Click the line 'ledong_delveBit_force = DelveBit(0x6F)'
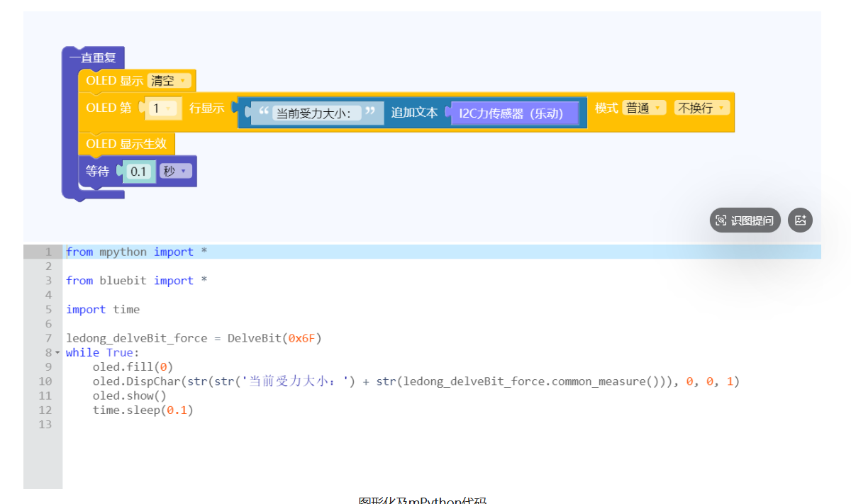Screen dimensions: 851x504 click(x=194, y=338)
